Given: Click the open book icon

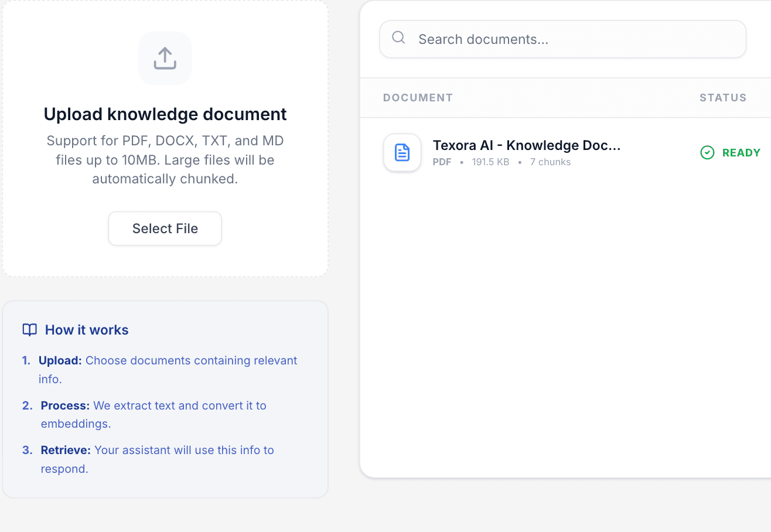Looking at the screenshot, I should point(29,330).
